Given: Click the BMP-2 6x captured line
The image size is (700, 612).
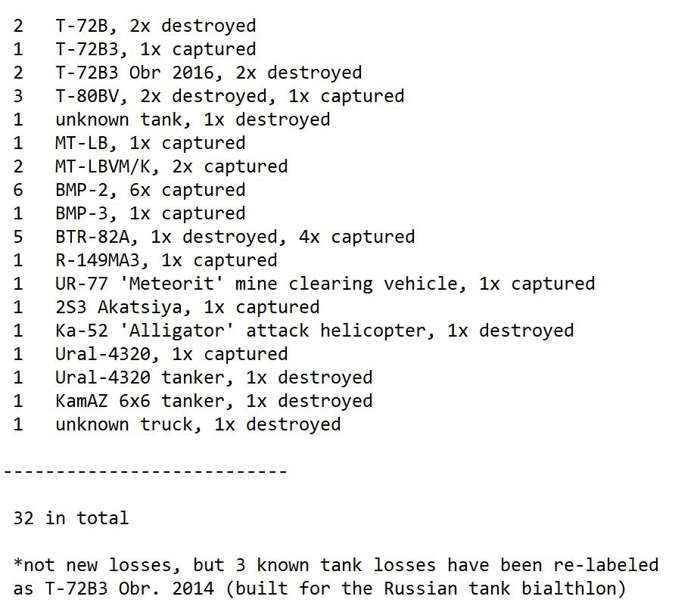Looking at the screenshot, I should point(150,190).
